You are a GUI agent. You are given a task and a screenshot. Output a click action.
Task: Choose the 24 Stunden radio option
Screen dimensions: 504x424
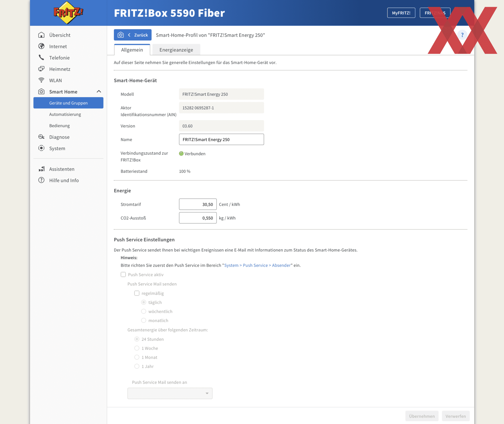tap(137, 339)
